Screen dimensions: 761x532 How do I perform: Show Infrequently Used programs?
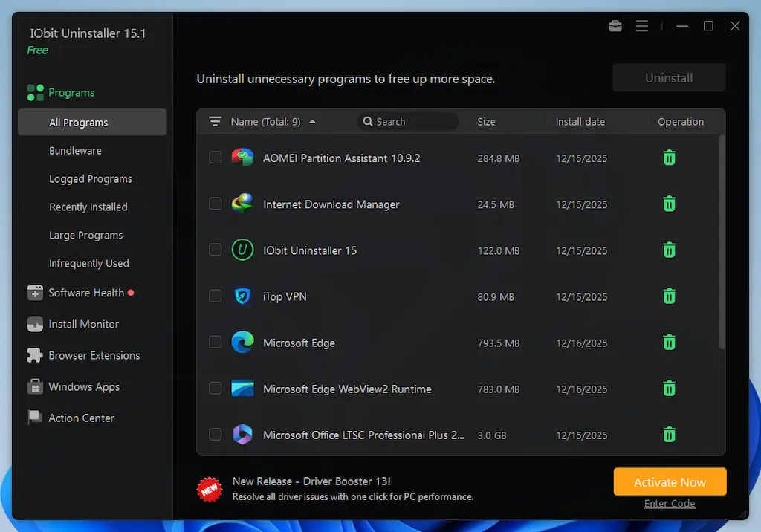pos(89,263)
